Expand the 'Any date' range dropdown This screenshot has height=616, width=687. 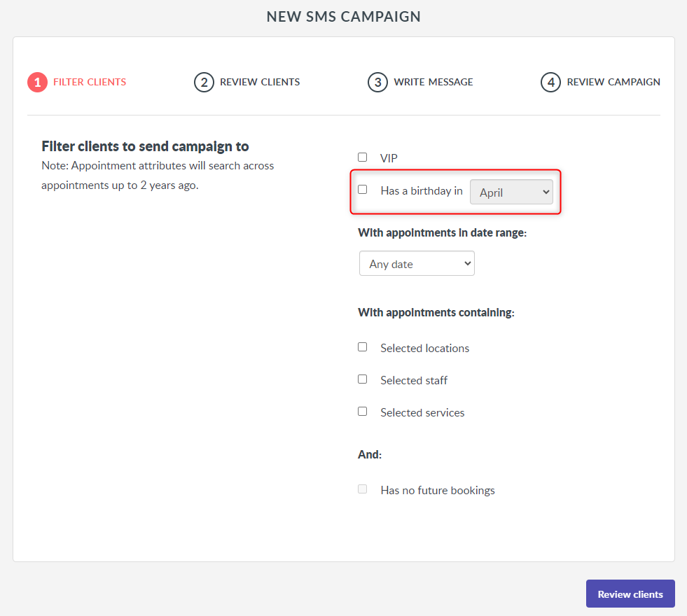[x=417, y=264]
